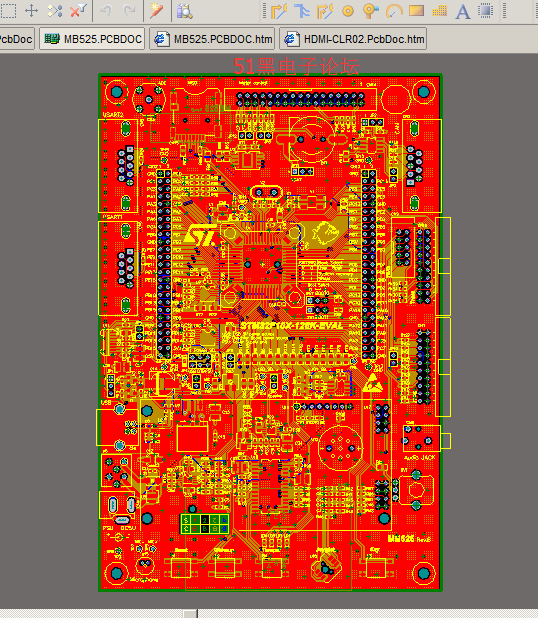Screen dimensions: 538x618
Task: Select the Place Via tool
Action: click(x=370, y=11)
